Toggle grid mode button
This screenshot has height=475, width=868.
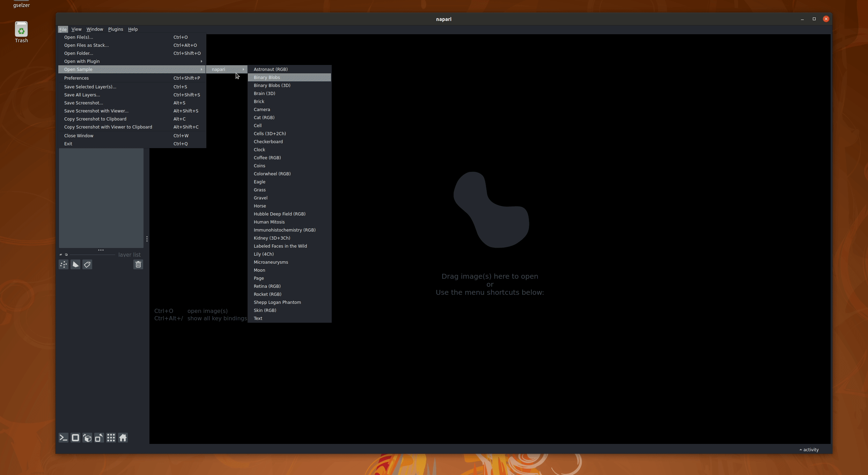[x=111, y=438]
